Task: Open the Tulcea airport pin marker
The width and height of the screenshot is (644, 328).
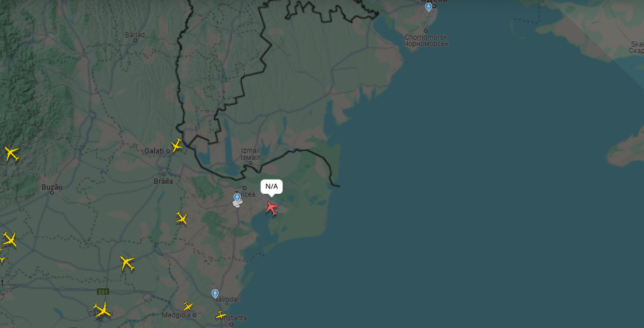Action: (x=236, y=197)
